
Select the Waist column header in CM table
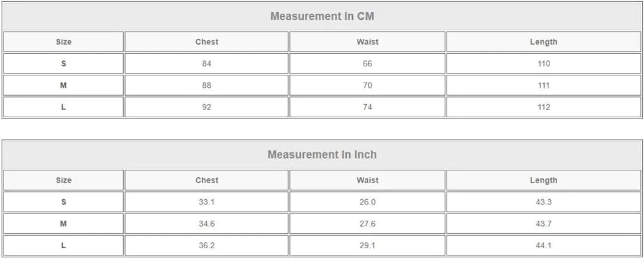pos(367,42)
